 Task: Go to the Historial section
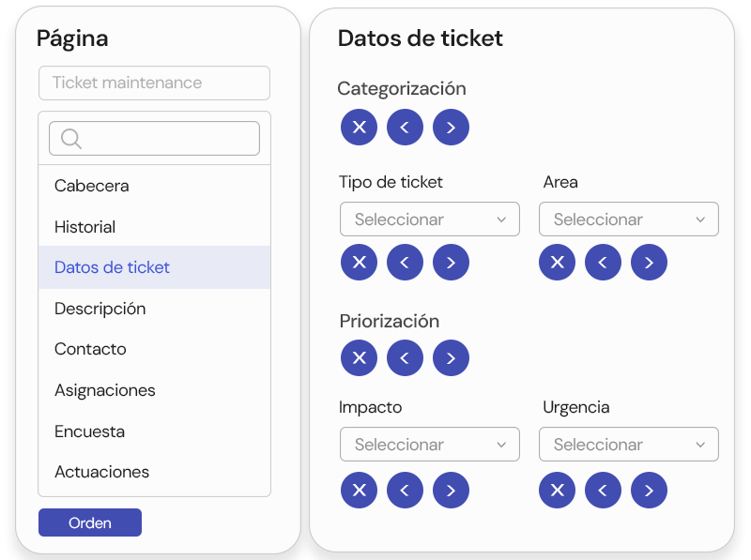[x=85, y=227]
